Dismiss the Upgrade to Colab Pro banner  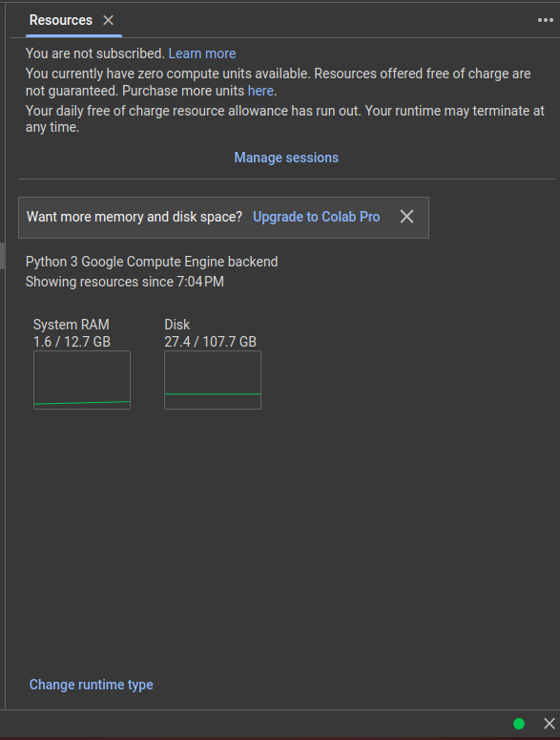(x=406, y=217)
